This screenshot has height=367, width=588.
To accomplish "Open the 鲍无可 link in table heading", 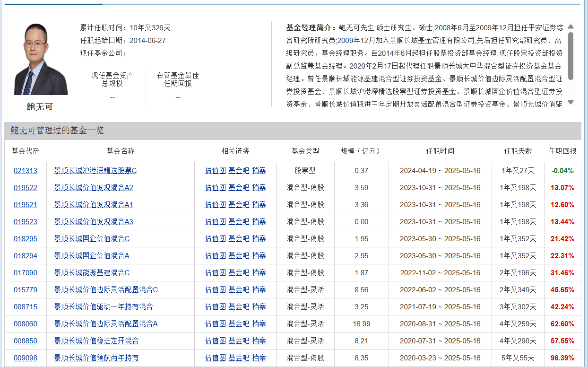I will coord(23,131).
